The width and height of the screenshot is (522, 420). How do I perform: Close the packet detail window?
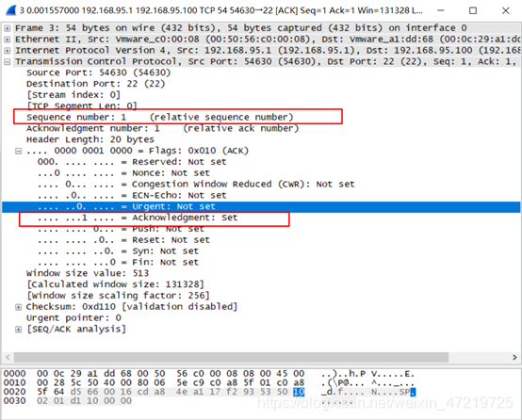pyautogui.click(x=506, y=10)
